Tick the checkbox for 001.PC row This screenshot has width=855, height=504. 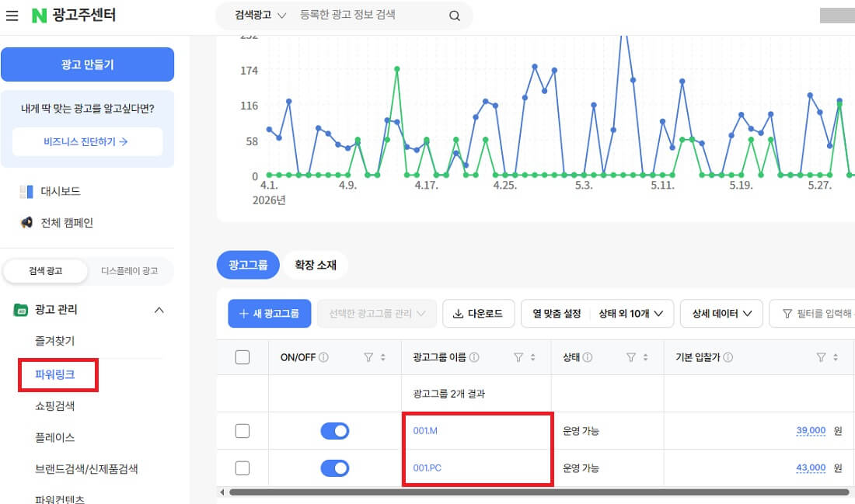click(x=242, y=468)
